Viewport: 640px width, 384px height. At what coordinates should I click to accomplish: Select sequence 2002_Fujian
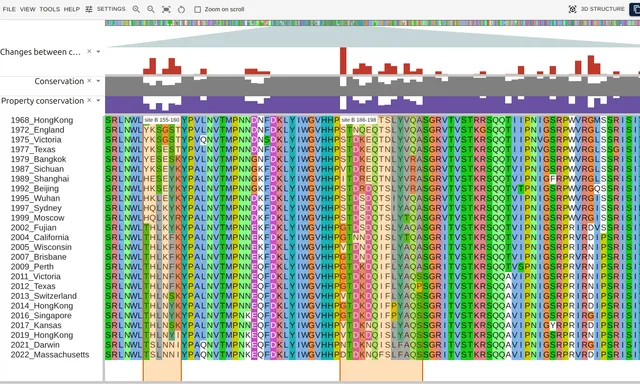[33, 228]
